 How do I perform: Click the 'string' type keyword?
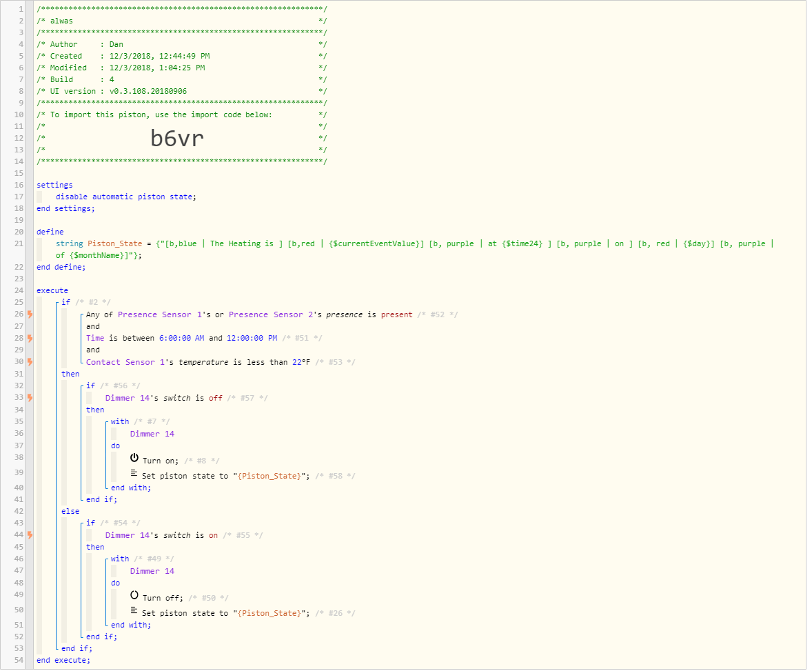coord(70,244)
